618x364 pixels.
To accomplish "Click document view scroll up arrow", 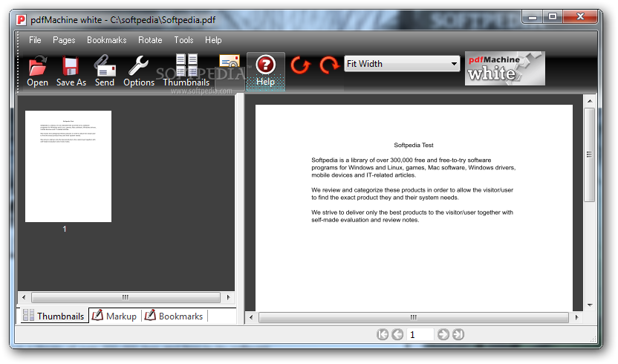I will pos(590,101).
